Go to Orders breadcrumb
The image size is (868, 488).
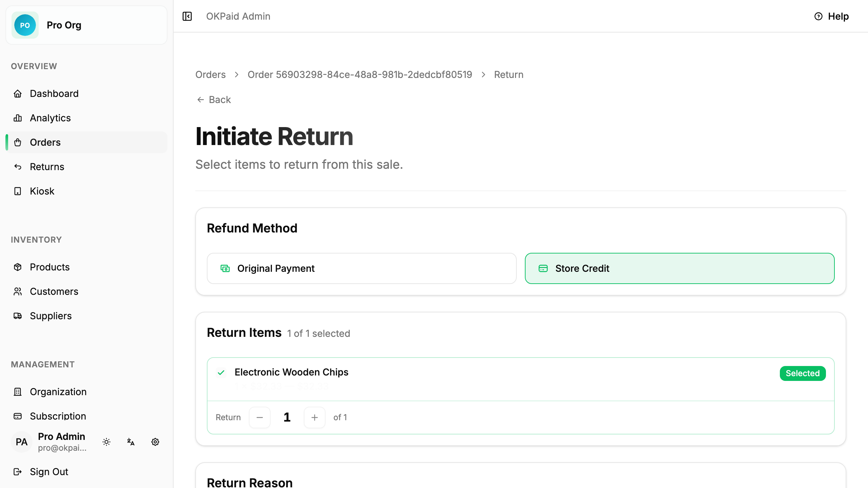pyautogui.click(x=210, y=75)
